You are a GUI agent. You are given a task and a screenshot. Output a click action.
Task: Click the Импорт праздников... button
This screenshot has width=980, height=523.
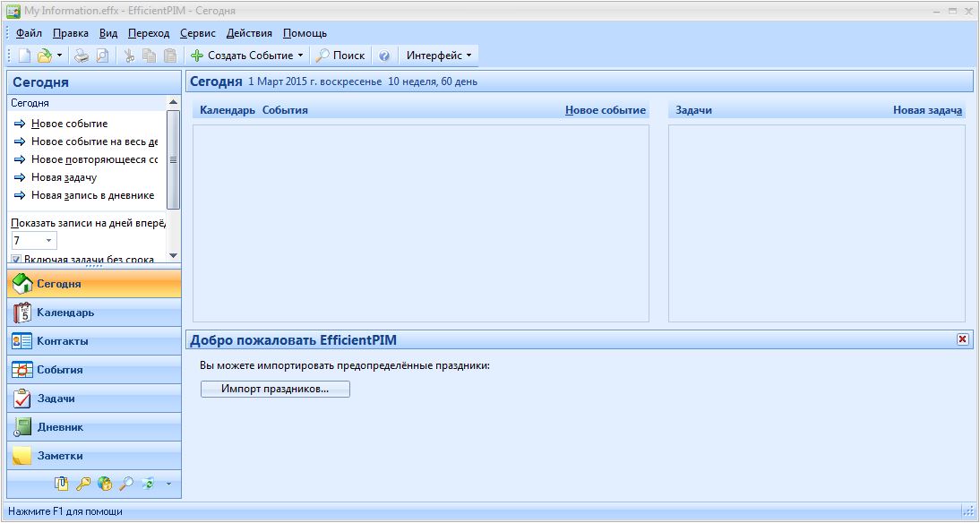275,390
